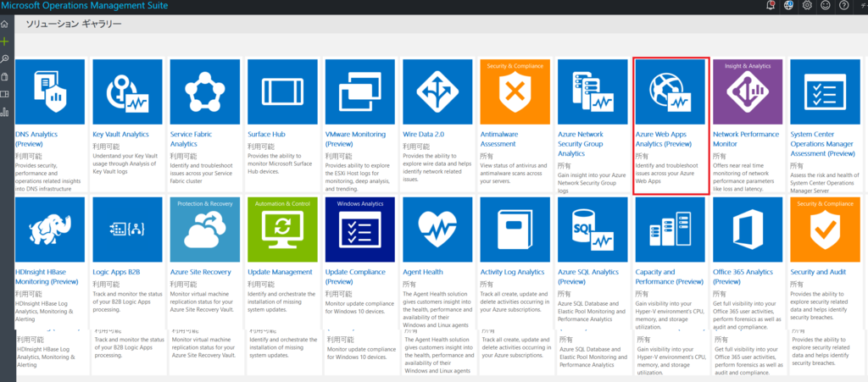Select the Logic Apps B2B tile icon
The width and height of the screenshot is (868, 382).
point(127,230)
